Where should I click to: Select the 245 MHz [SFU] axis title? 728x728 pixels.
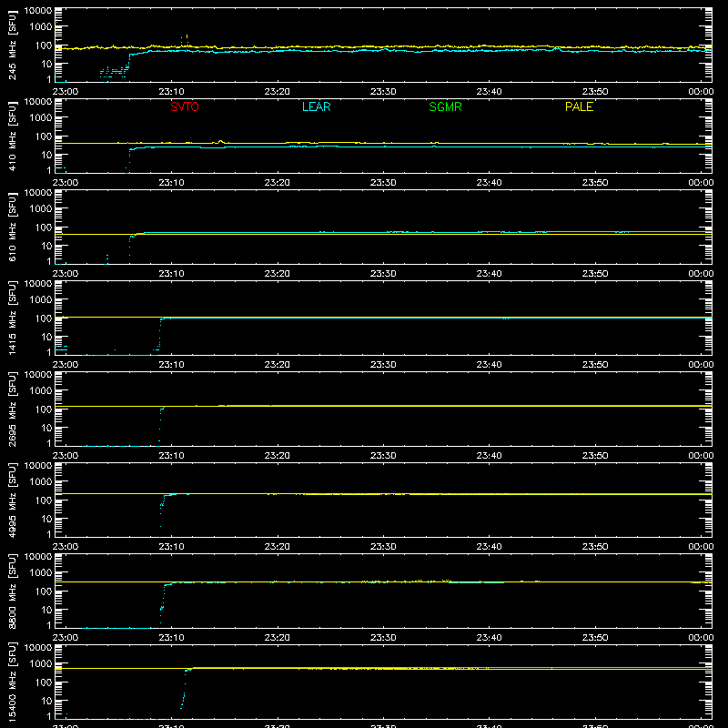click(12, 45)
